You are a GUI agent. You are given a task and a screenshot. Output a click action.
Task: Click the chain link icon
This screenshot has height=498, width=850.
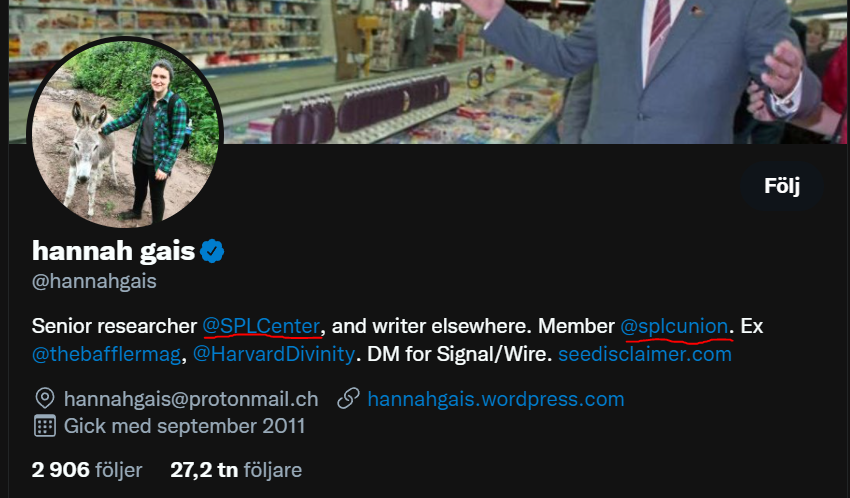click(x=348, y=399)
